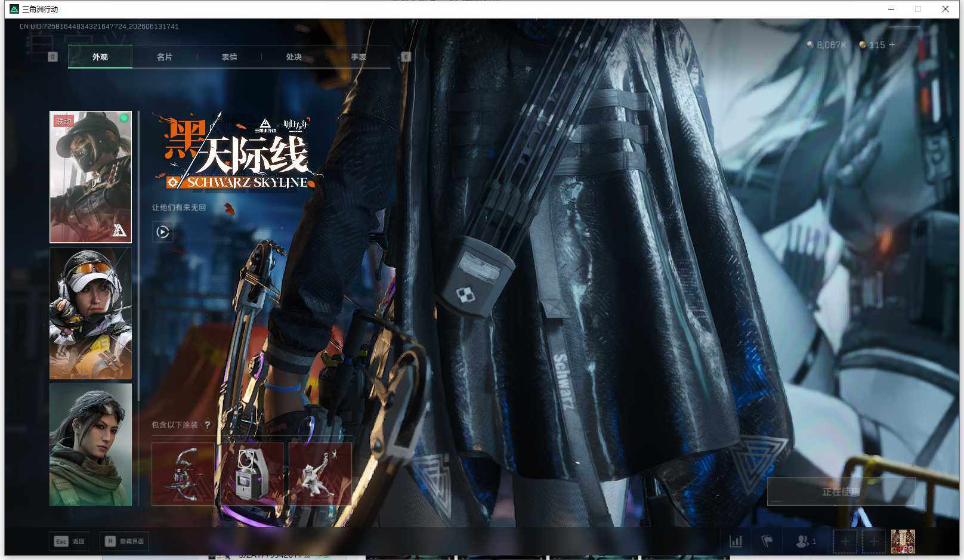Screen dimensions: 964x560
Task: Open the friends list icon
Action: [805, 541]
